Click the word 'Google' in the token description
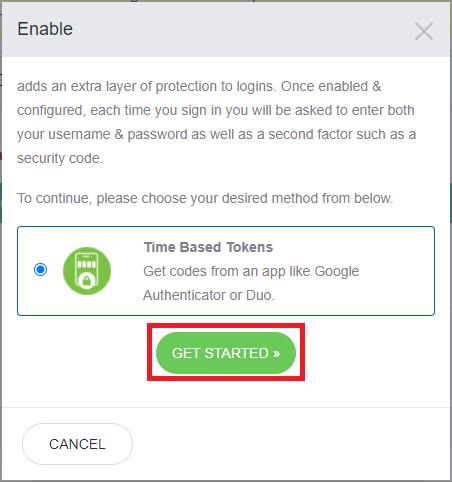Viewport: 452px width, 483px height. (x=337, y=272)
